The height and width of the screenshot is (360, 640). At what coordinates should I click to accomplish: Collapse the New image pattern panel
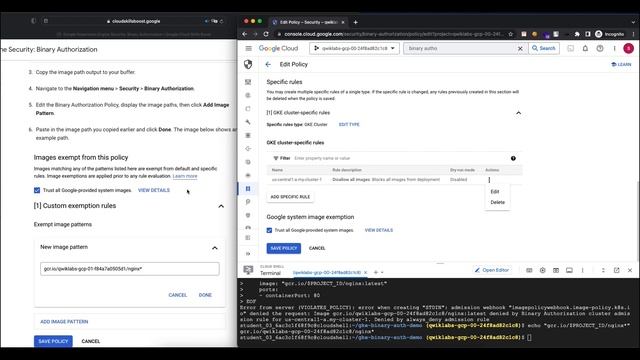215,248
